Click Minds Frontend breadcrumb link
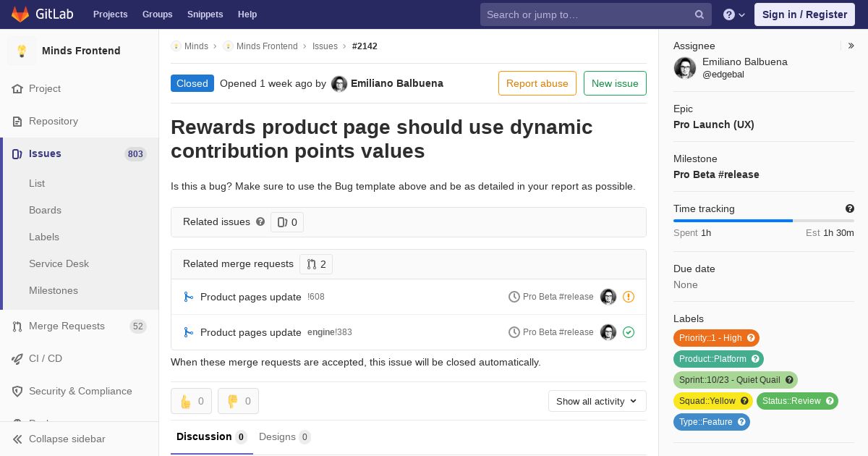 point(267,46)
